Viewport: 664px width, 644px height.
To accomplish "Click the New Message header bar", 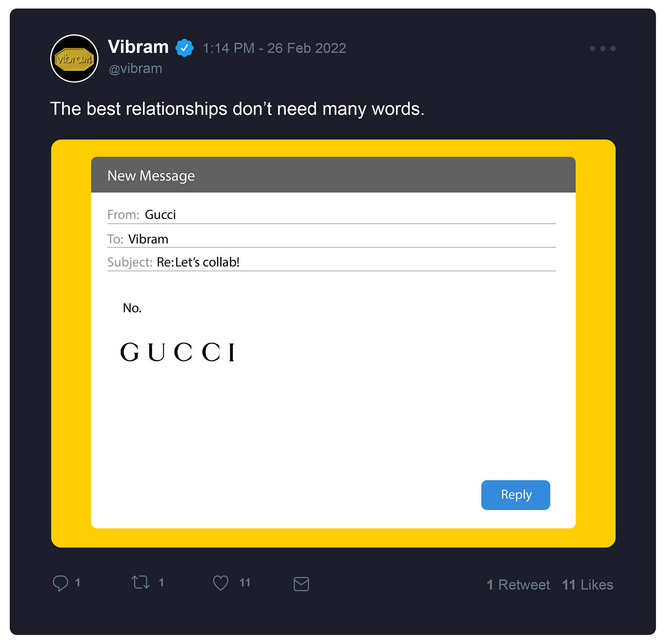I will (x=333, y=175).
